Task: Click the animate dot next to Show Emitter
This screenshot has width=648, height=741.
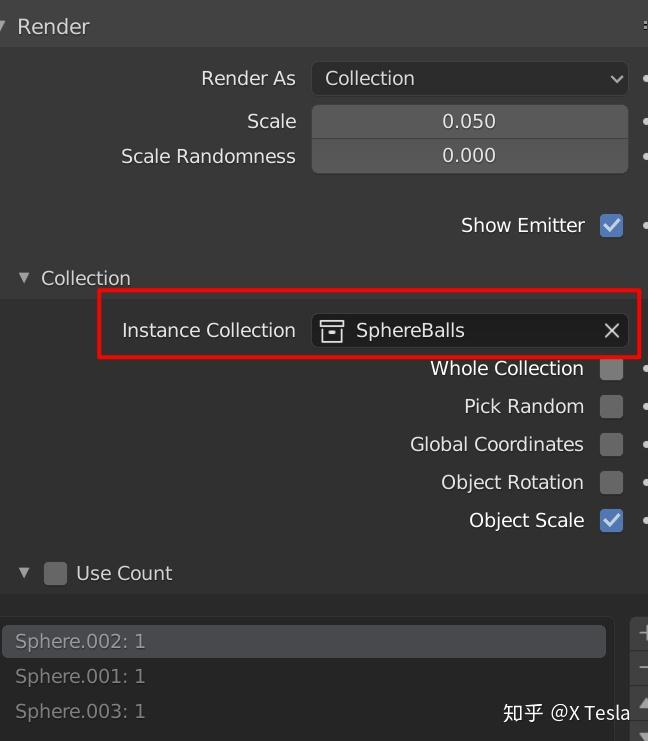Action: pyautogui.click(x=645, y=225)
